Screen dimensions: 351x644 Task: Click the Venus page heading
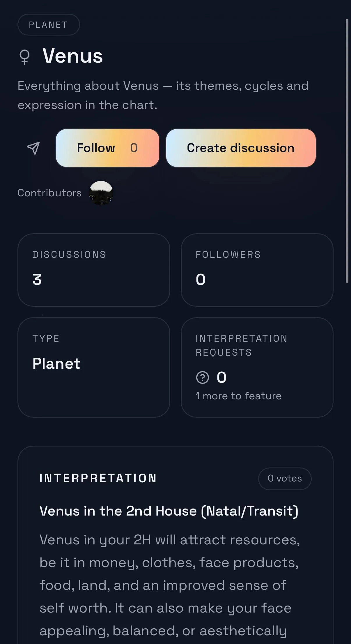point(72,56)
